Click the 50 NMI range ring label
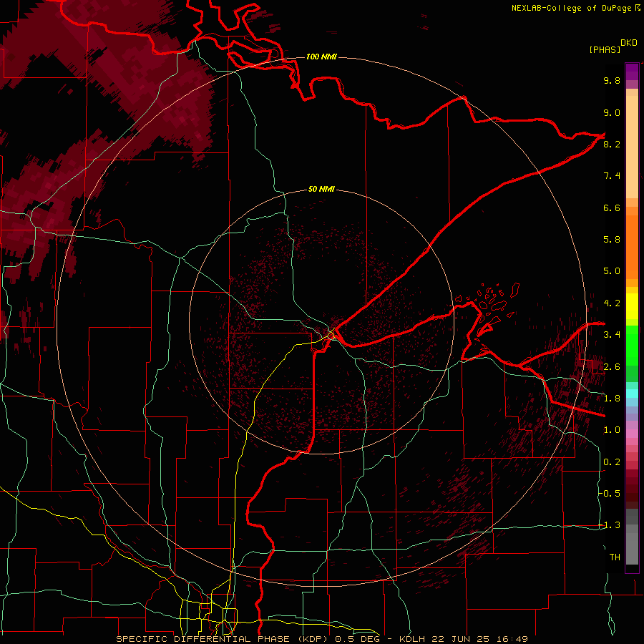The width and height of the screenshot is (644, 644). click(x=321, y=190)
